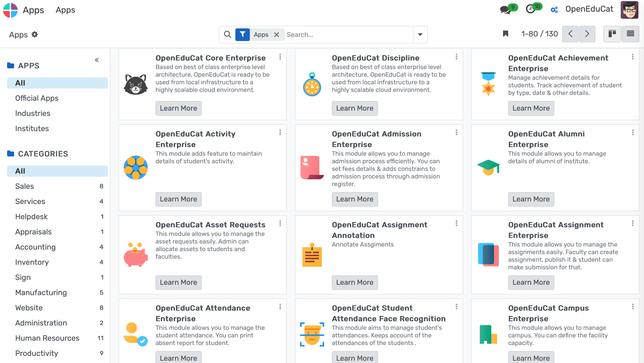The height and width of the screenshot is (363, 644).
Task: Open the kebab menu on OpenEduCat Core Enterprise card
Action: coord(280,57)
